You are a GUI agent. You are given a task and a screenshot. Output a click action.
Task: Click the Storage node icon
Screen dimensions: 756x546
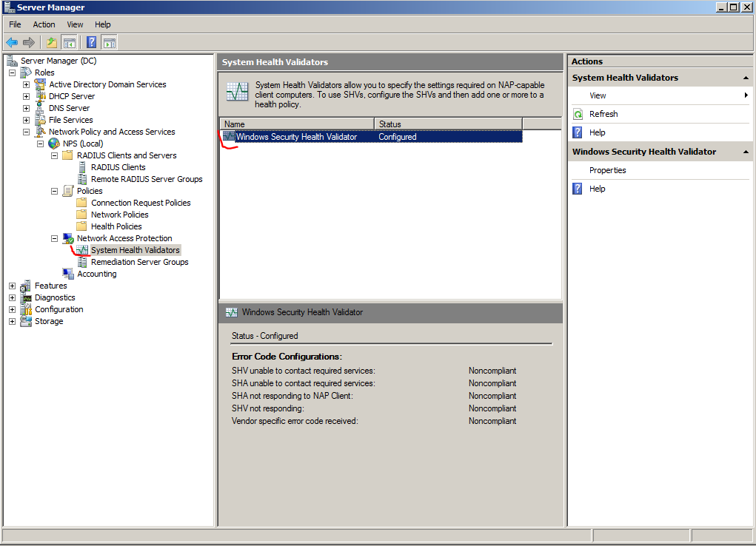click(x=26, y=321)
